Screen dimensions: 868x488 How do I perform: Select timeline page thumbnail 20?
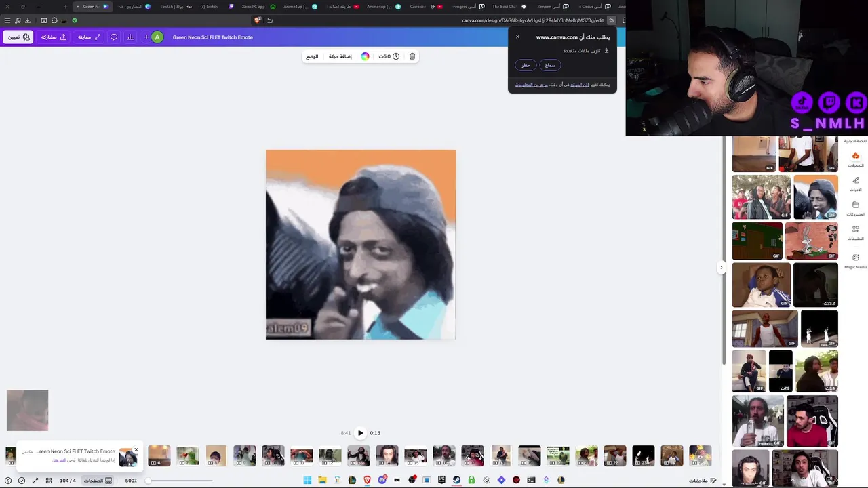pos(558,456)
